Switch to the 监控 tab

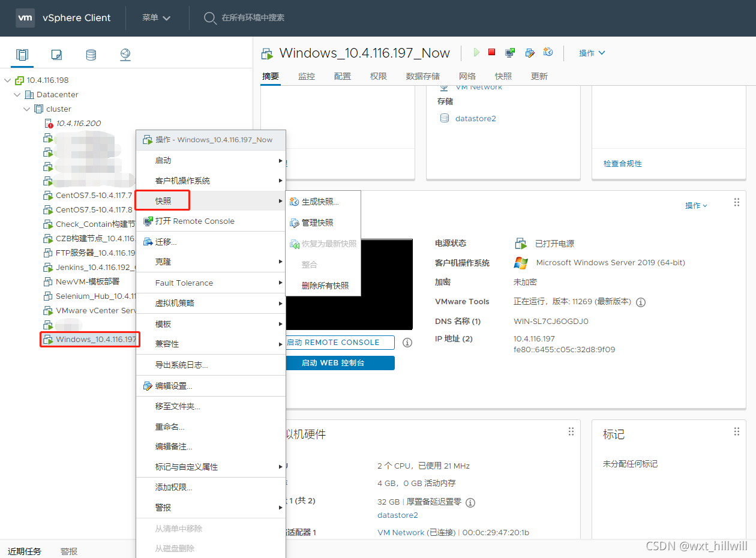tap(307, 76)
